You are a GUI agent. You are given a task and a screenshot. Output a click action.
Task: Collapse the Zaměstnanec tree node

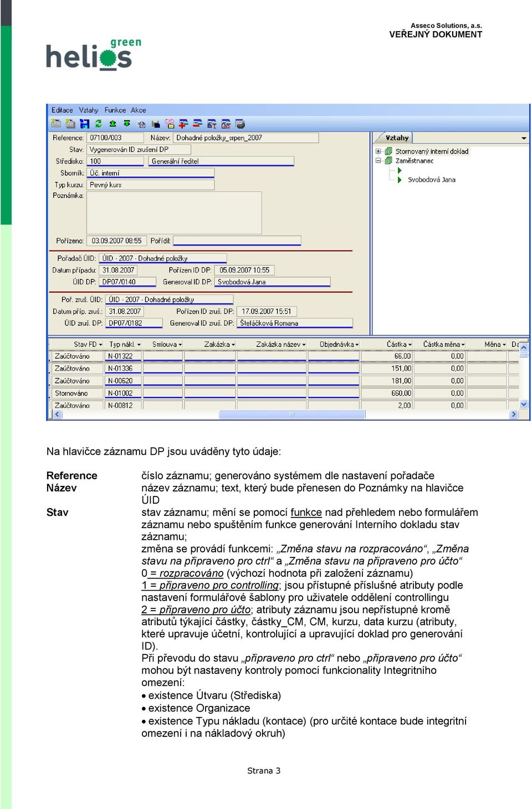click(378, 161)
